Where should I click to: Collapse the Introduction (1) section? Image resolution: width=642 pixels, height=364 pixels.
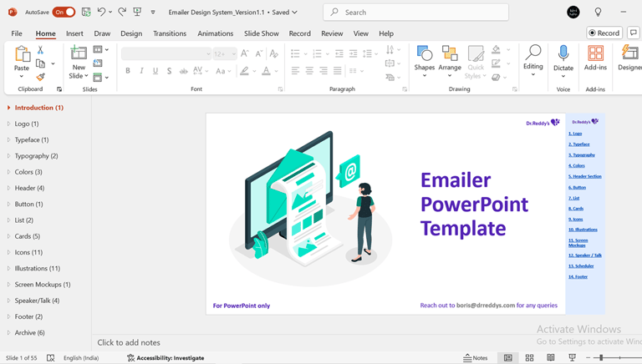(x=8, y=108)
